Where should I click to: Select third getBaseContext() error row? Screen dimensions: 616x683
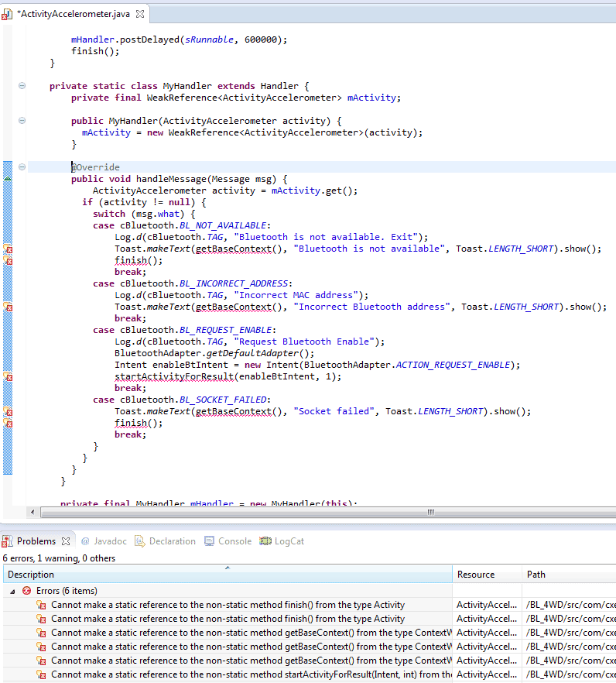(x=310, y=661)
